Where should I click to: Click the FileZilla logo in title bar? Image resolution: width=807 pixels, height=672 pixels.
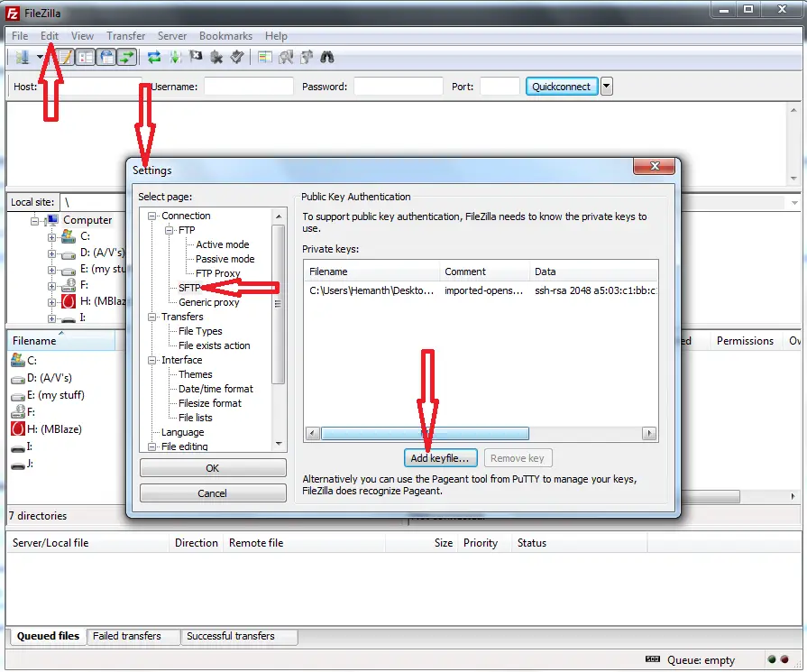click(x=13, y=13)
